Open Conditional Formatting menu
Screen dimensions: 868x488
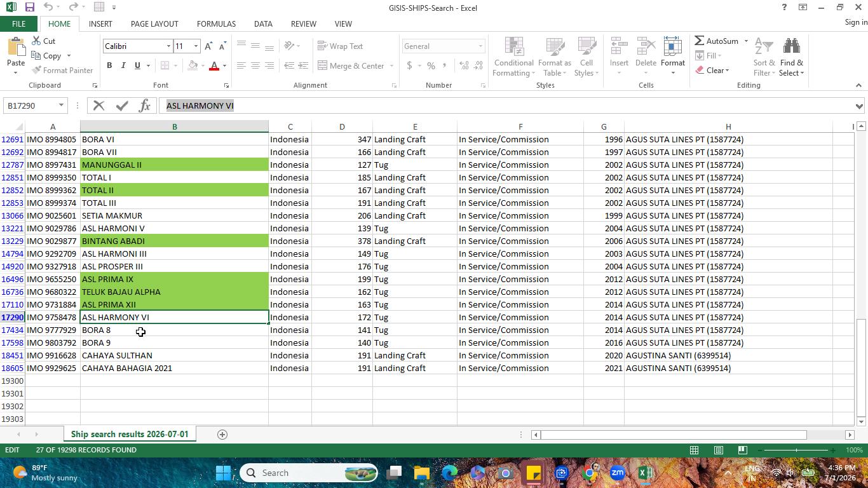(x=513, y=57)
